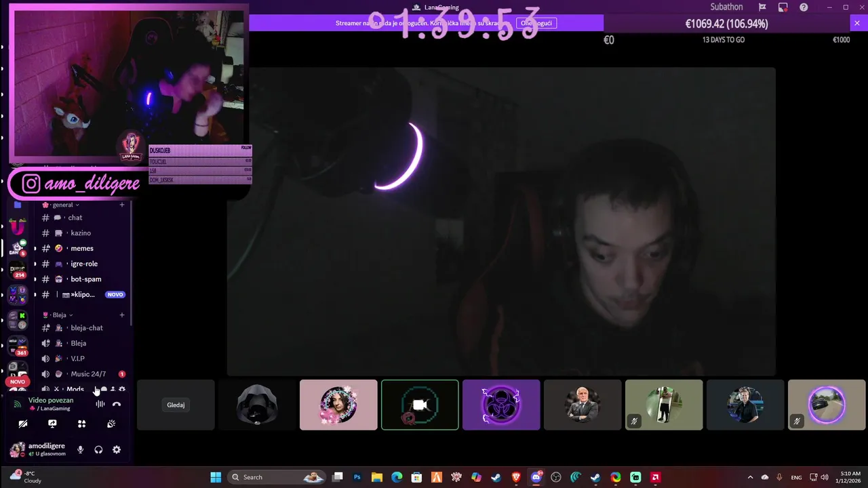Open the kazino text channel
Viewport: 868px width, 488px height.
click(81, 233)
